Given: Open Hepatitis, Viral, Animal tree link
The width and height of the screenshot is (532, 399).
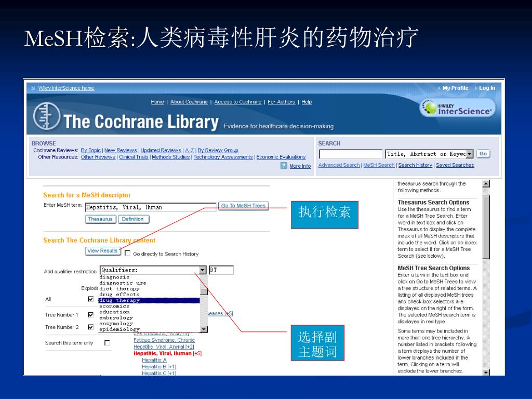Looking at the screenshot, I should pos(164,347).
